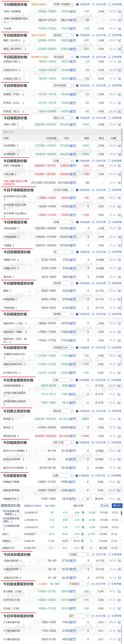Image resolution: width=124 pixels, height=644 pixels.
Task: Open 废锂电企业报价 link
Action: pyautogui.click(x=33, y=506)
